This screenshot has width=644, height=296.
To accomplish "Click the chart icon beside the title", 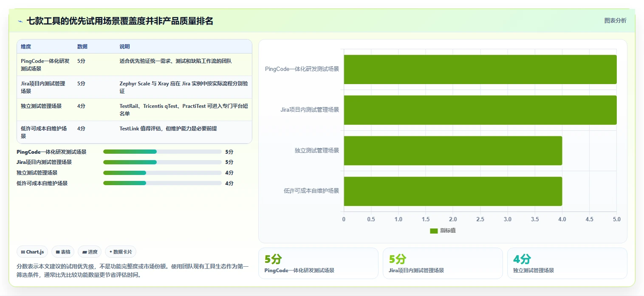I will tap(20, 21).
